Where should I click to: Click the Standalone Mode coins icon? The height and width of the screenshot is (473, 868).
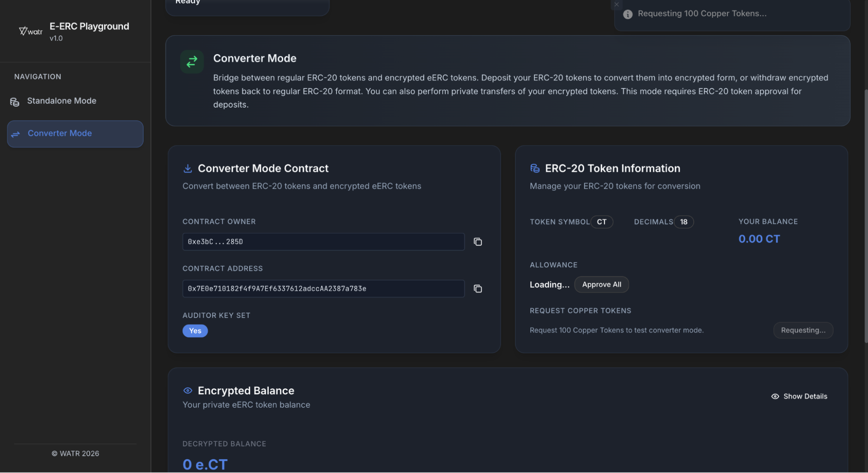(15, 102)
